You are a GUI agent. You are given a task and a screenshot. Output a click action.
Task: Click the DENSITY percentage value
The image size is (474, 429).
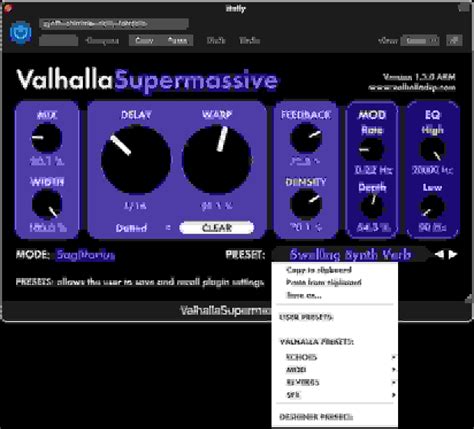click(306, 228)
